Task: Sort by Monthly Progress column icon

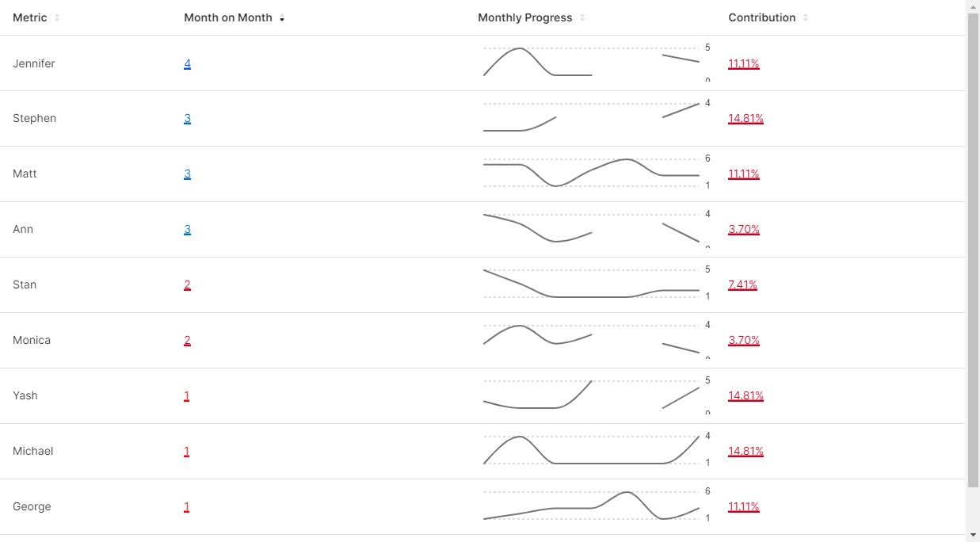Action: [x=582, y=17]
